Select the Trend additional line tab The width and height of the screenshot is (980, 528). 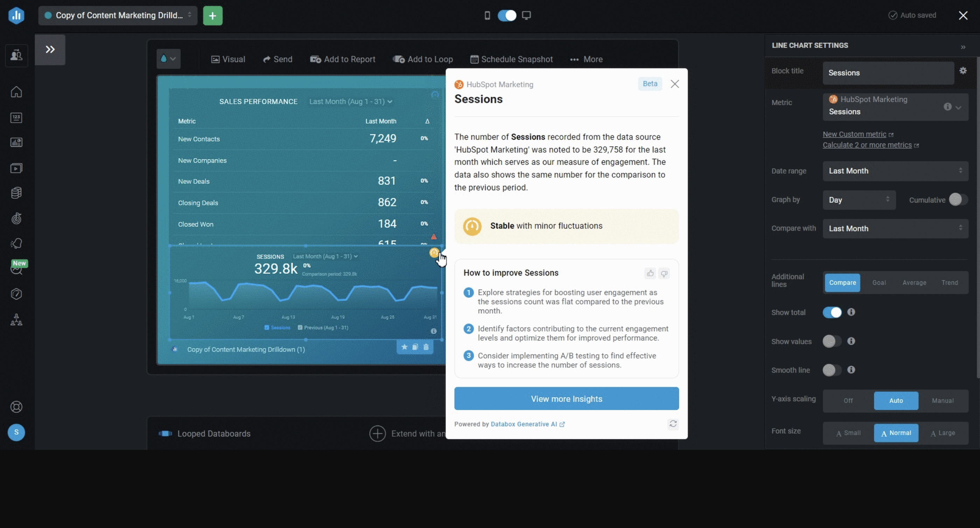click(950, 283)
